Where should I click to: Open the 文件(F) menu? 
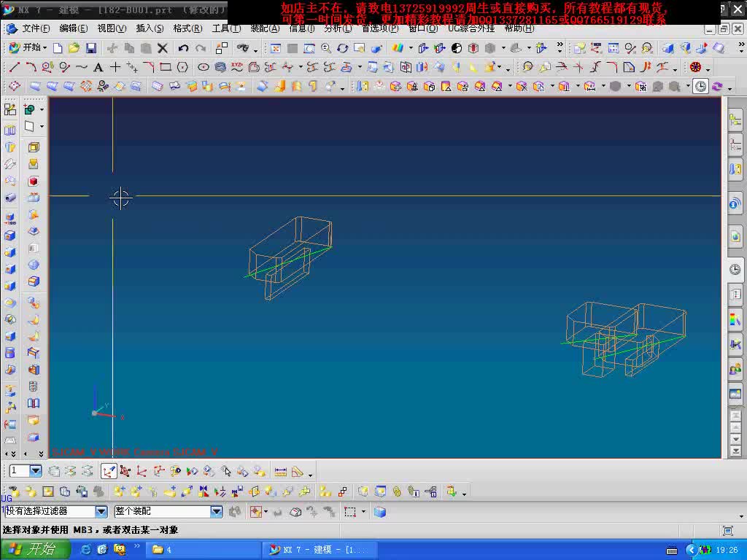36,28
